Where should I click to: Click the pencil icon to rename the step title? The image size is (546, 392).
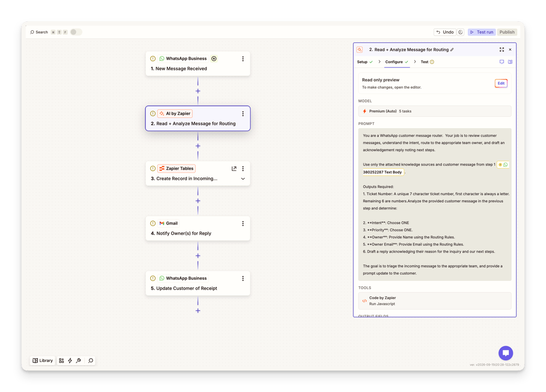tap(452, 50)
